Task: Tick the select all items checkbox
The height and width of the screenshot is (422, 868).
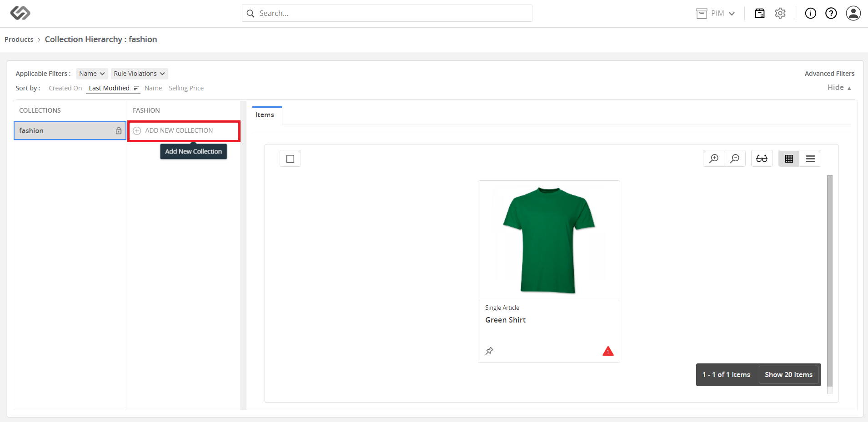Action: 290,159
